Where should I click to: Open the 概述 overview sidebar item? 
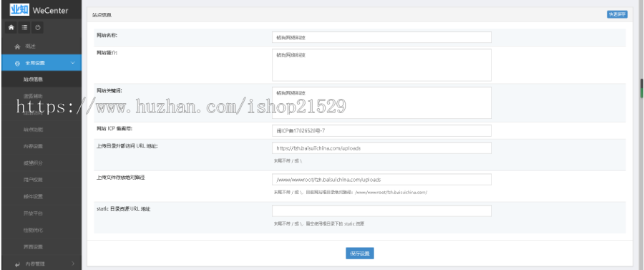[41, 47]
